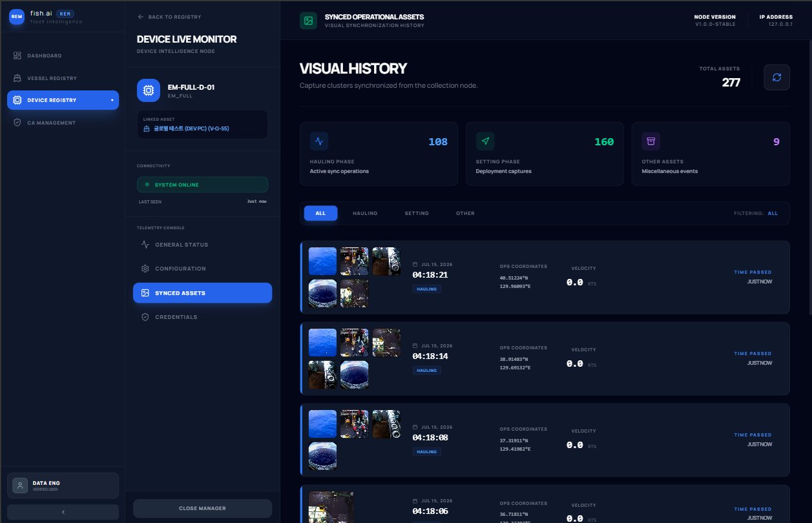Select Synced Assets in telemetry console

tap(202, 292)
